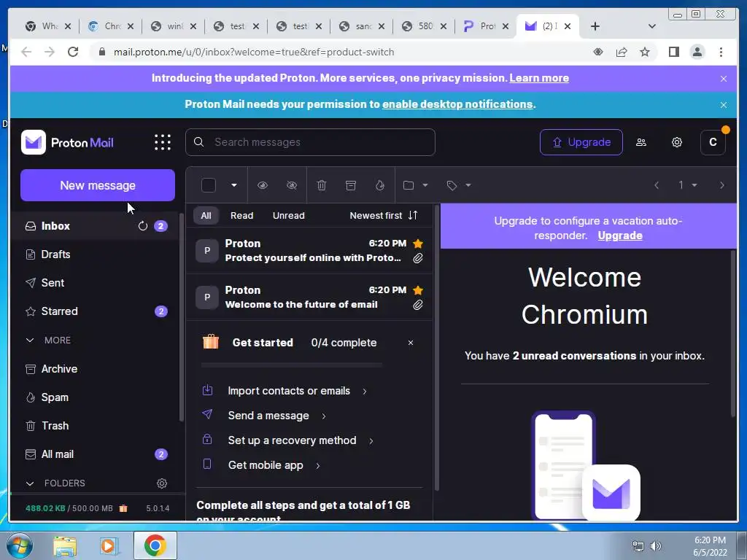Select the second Proton email via avatar
Screen dimensions: 747x560
[206, 297]
